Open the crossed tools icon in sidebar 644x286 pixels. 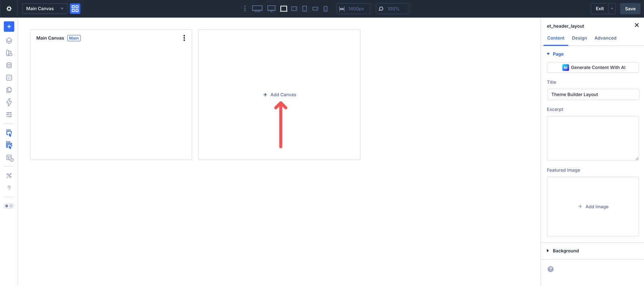9,176
